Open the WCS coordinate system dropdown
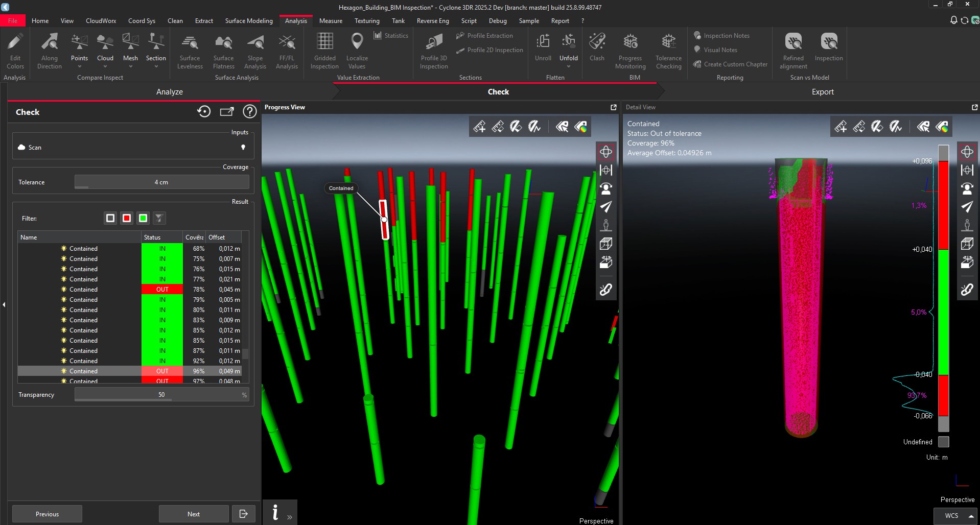 [x=954, y=515]
